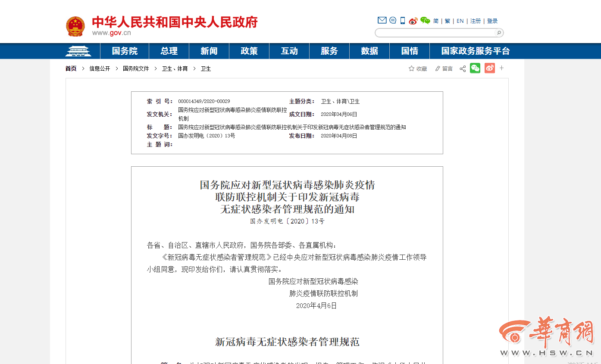Expand more share options with plus icon
Image resolution: width=601 pixels, height=364 pixels.
pyautogui.click(x=501, y=68)
